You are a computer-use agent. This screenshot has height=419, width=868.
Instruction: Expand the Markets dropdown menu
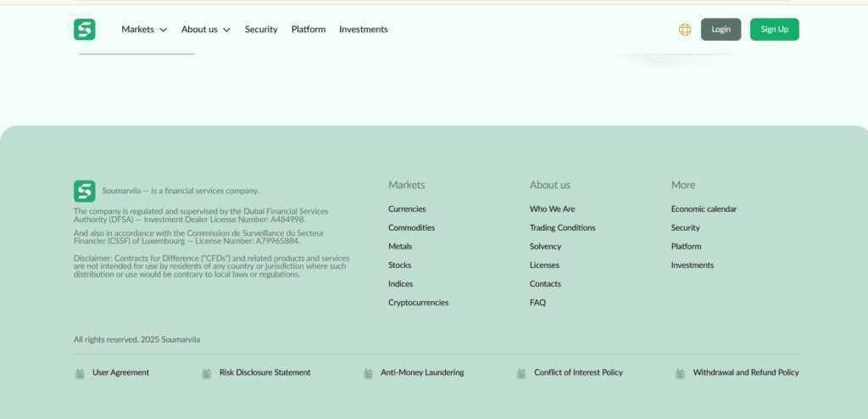[144, 30]
